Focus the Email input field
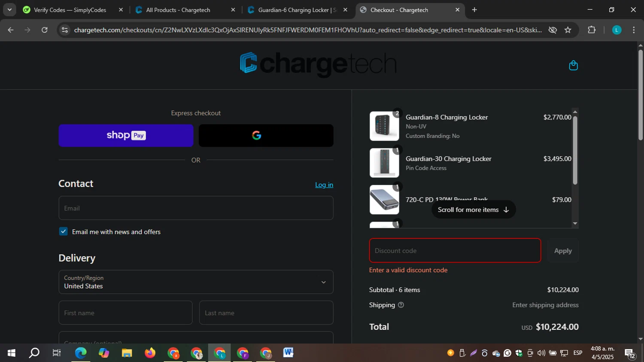 tap(196, 208)
